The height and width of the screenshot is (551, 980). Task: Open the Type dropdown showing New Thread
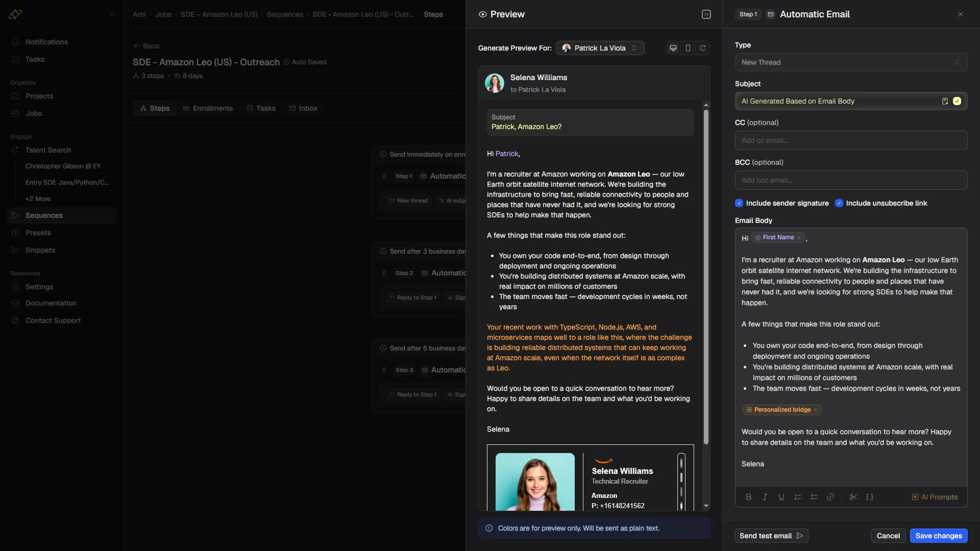coord(851,62)
